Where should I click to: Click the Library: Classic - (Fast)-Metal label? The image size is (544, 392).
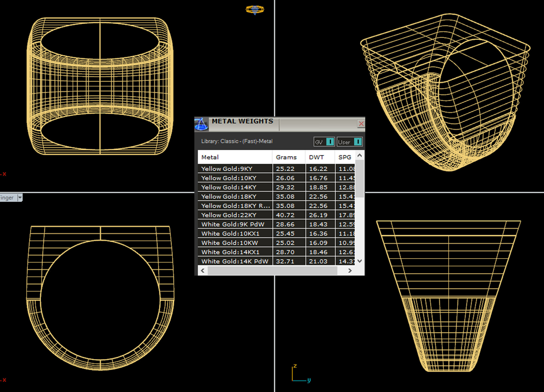tap(237, 141)
